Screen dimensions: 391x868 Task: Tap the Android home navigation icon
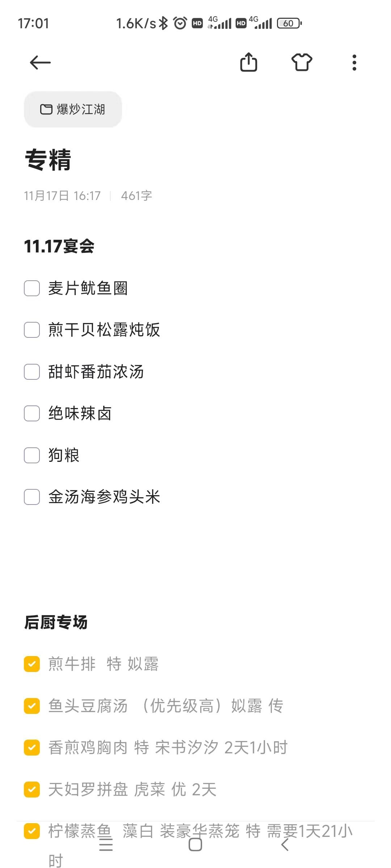pyautogui.click(x=195, y=845)
